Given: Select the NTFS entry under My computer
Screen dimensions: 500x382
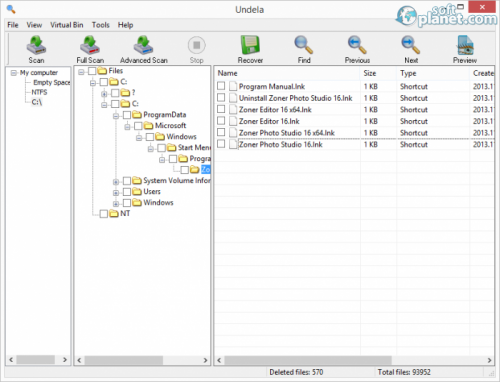Looking at the screenshot, I should click(39, 92).
